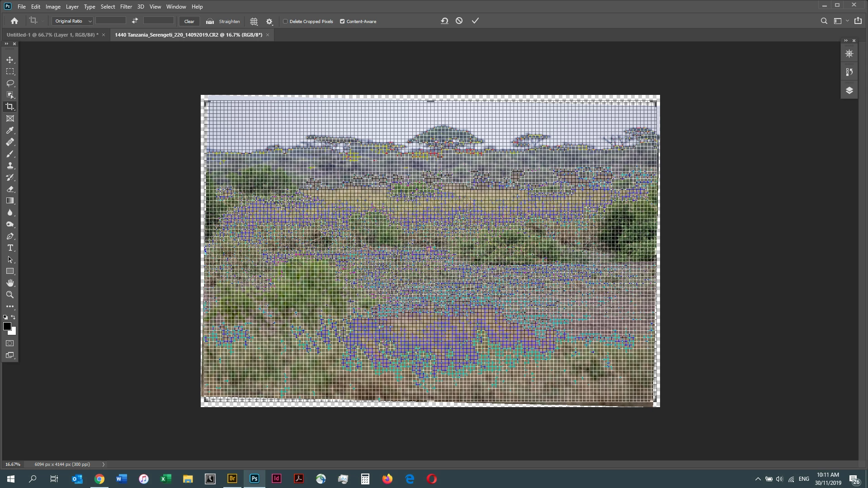Select the Eyedropper tool
868x488 pixels.
click(x=10, y=131)
